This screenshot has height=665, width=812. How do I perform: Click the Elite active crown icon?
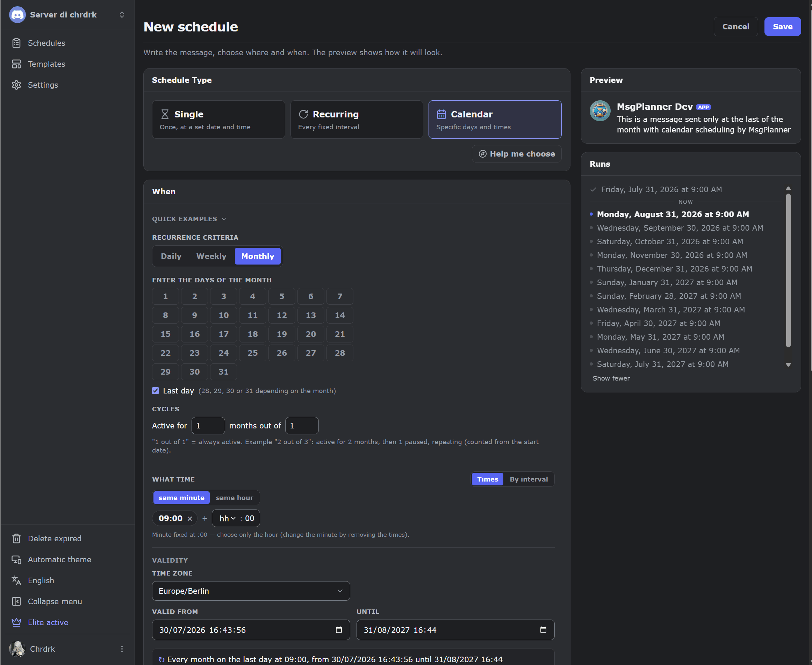coord(16,622)
